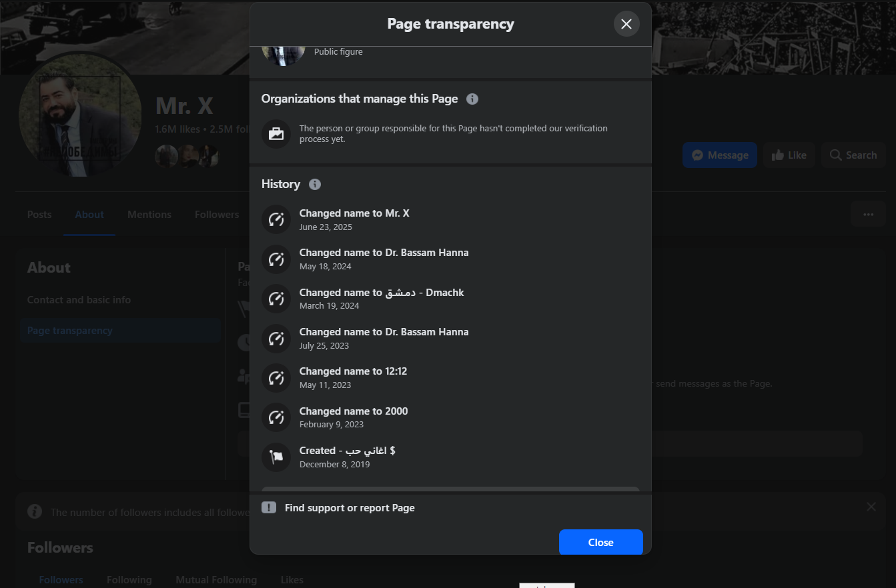Click info icon beside History heading
Screen dimensions: 896x588
[x=315, y=184]
